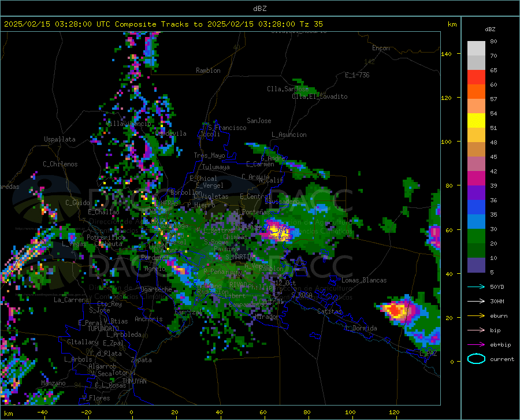Click the 'S_Francisco' map label
520x420 pixels.
(x=227, y=128)
